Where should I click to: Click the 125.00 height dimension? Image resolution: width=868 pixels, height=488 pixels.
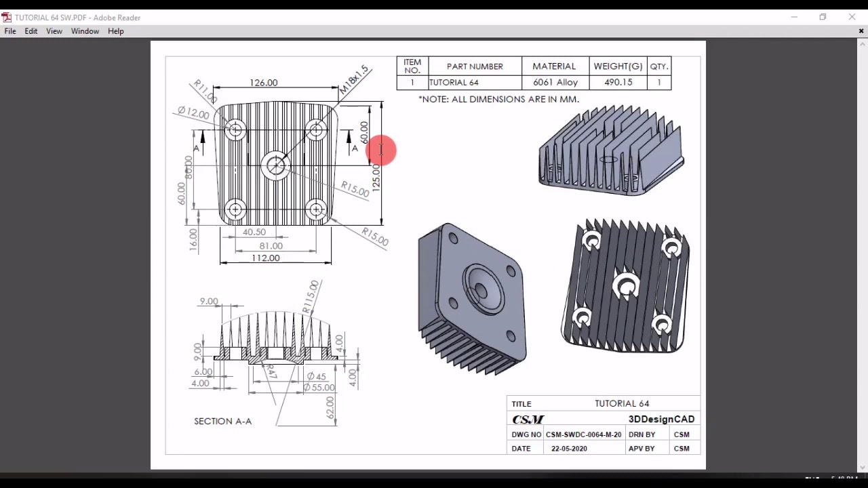pyautogui.click(x=376, y=178)
